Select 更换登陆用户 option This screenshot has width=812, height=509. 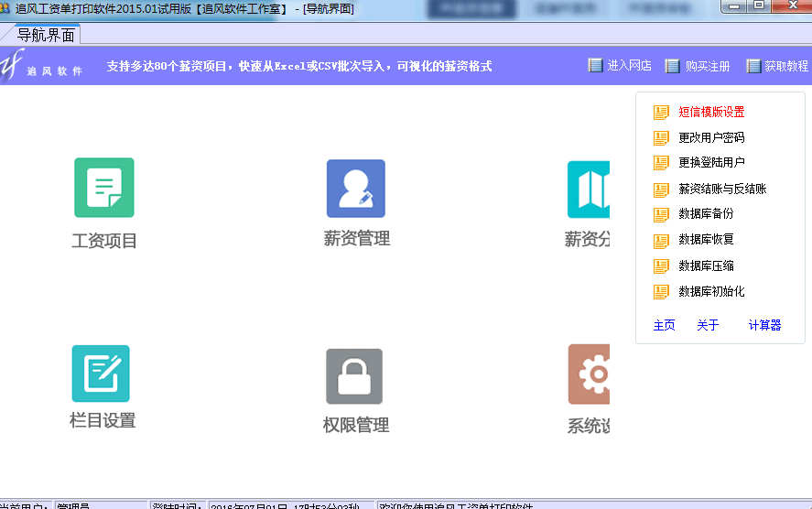711,163
